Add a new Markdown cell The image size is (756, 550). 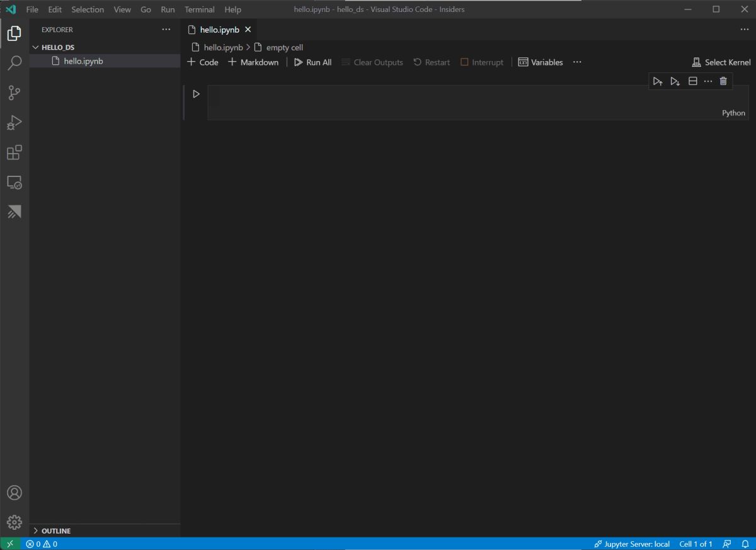point(253,62)
